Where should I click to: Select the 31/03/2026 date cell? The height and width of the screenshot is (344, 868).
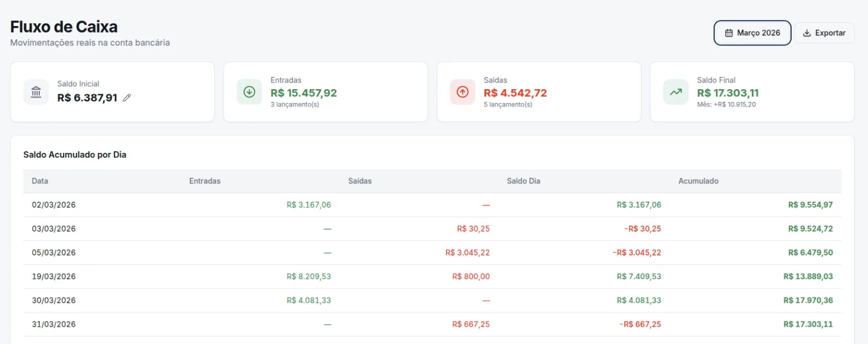pos(54,324)
